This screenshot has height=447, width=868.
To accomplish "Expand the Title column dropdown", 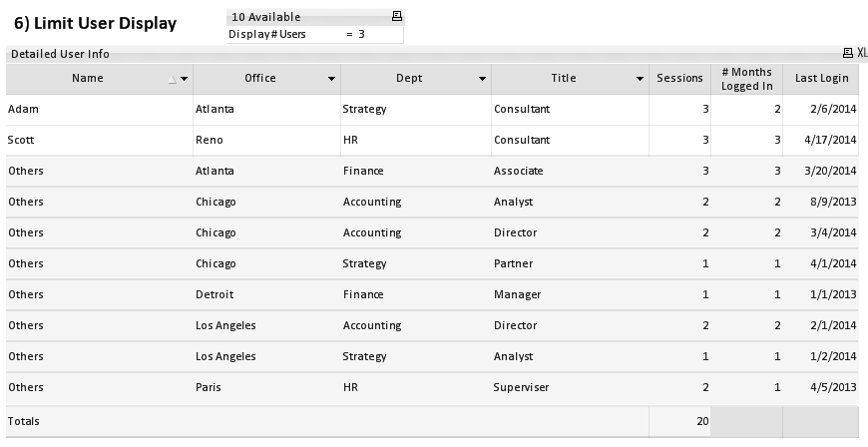I will coord(640,79).
